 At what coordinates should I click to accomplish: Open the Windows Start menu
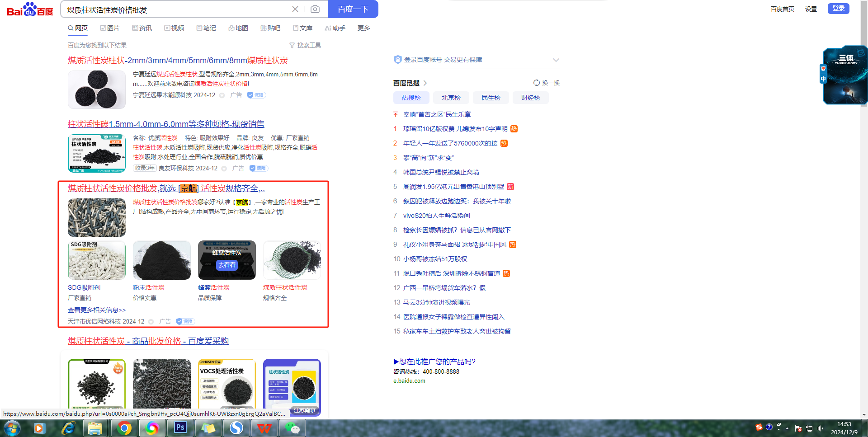point(12,428)
